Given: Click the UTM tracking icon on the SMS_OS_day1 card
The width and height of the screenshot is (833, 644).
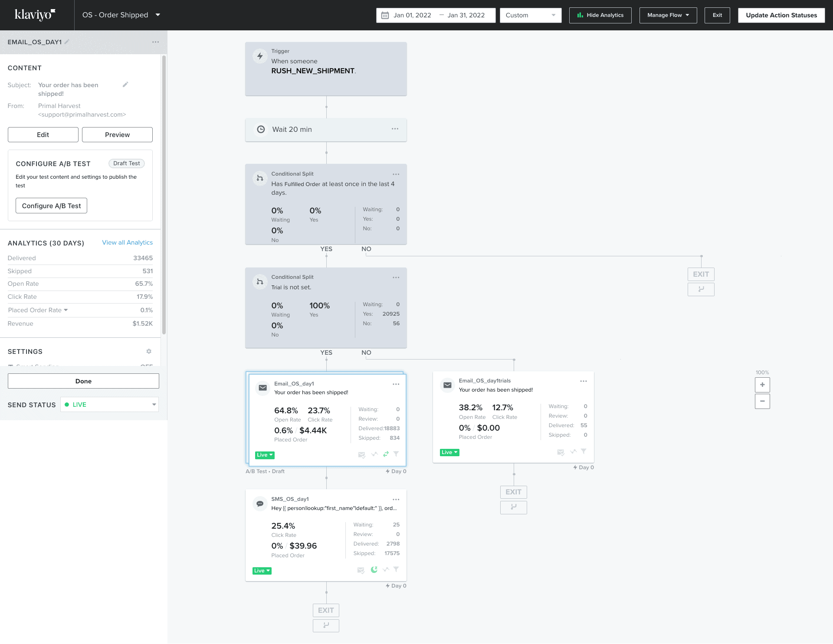Looking at the screenshot, I should coord(386,570).
